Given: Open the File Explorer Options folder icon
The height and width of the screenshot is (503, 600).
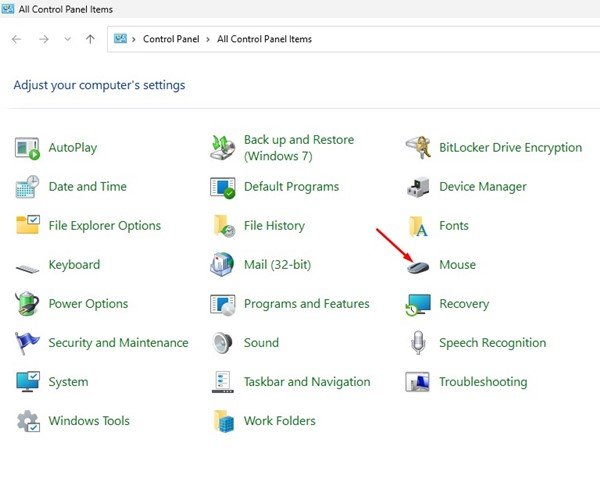Looking at the screenshot, I should 28,225.
